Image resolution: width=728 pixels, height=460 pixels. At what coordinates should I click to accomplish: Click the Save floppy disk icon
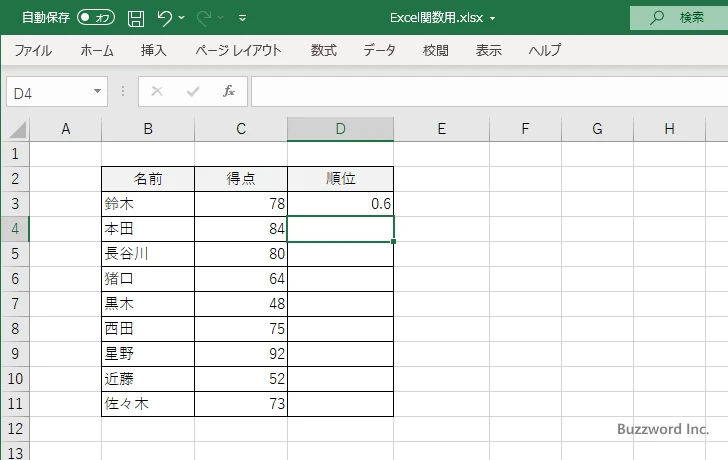(x=136, y=17)
